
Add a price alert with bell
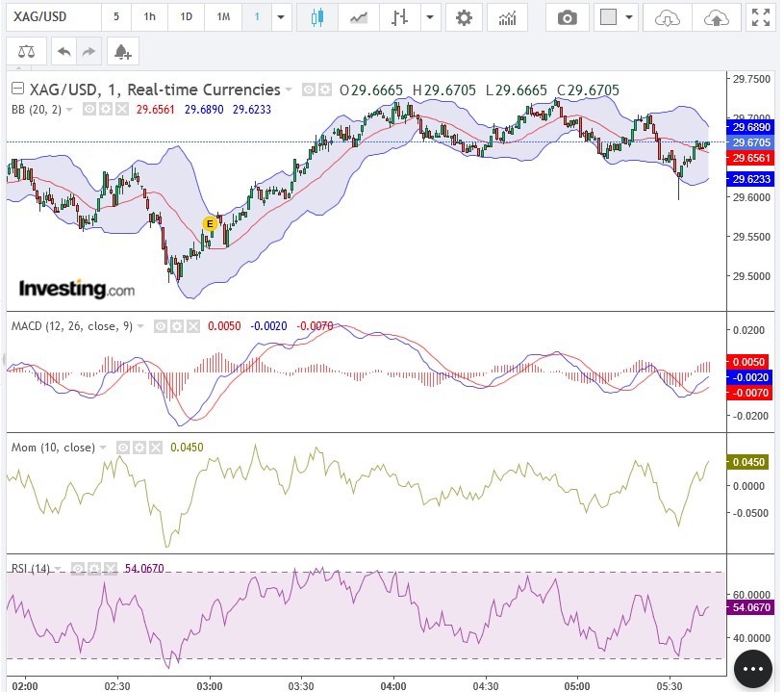pos(123,51)
